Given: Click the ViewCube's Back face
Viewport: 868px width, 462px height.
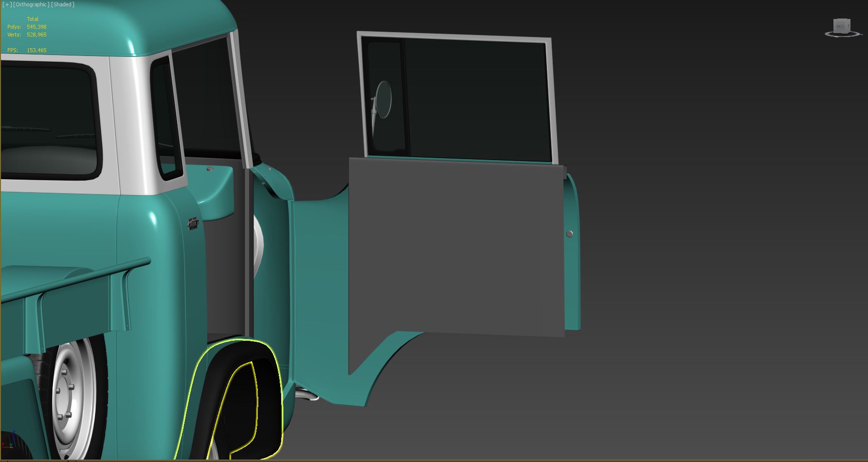Looking at the screenshot, I should 840,26.
